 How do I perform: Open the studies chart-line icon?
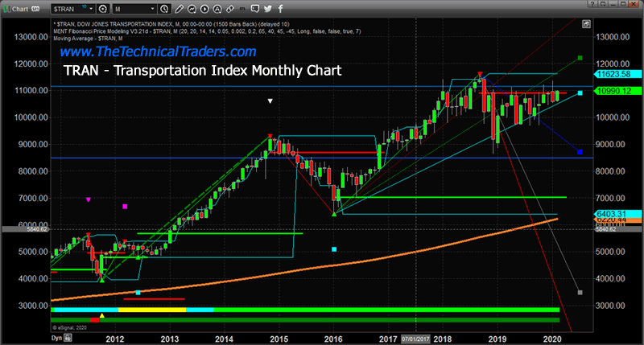[x=192, y=9]
